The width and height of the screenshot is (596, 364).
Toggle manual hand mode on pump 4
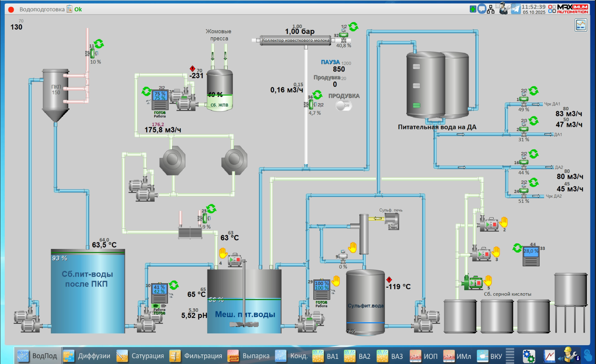[223, 253]
